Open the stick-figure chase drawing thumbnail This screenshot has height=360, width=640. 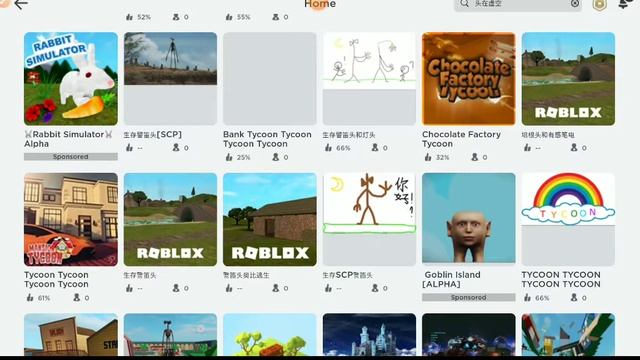click(369, 79)
